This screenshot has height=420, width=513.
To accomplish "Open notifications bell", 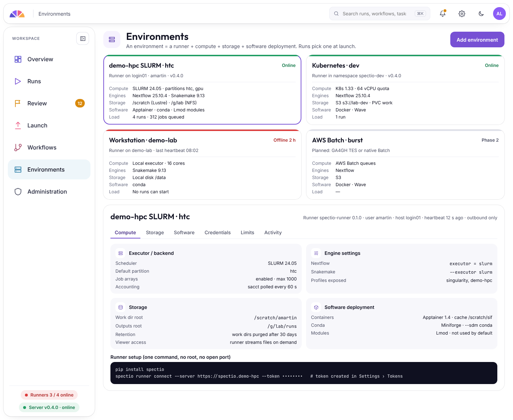I will tap(442, 14).
